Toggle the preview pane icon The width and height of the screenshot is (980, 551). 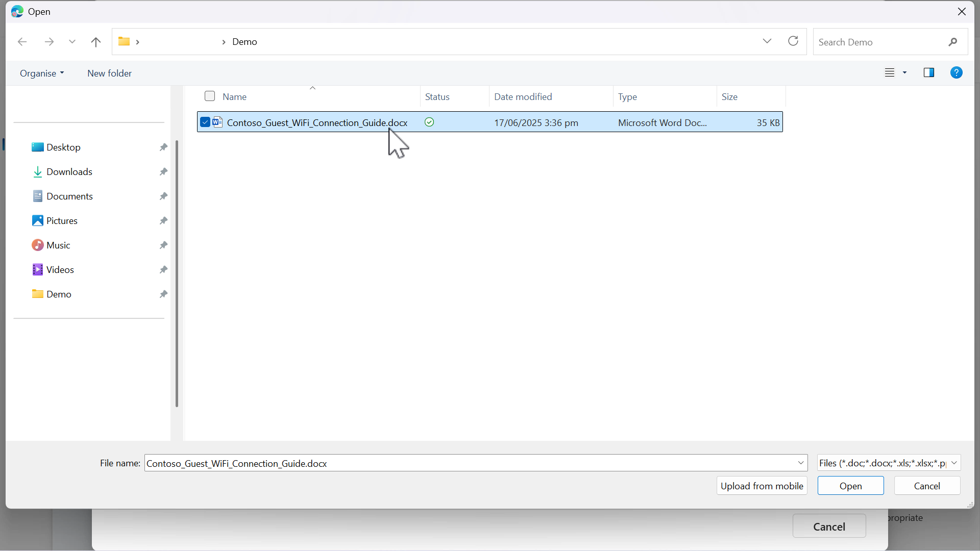[x=929, y=73]
